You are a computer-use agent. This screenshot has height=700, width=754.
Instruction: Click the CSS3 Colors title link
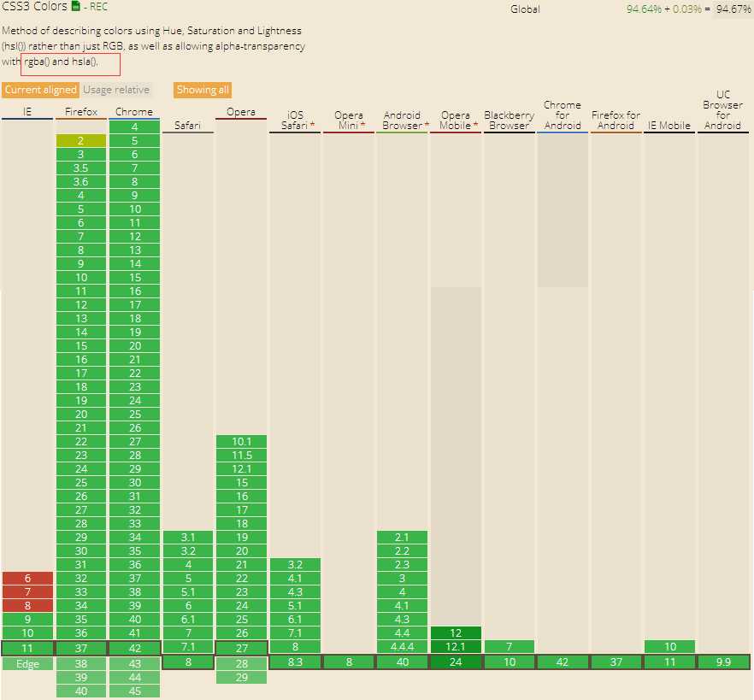(x=34, y=6)
